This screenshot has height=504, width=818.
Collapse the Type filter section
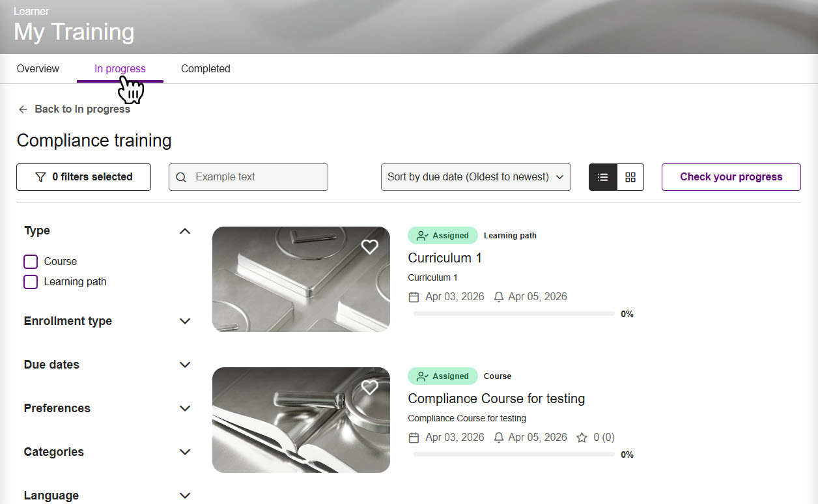[x=185, y=231]
